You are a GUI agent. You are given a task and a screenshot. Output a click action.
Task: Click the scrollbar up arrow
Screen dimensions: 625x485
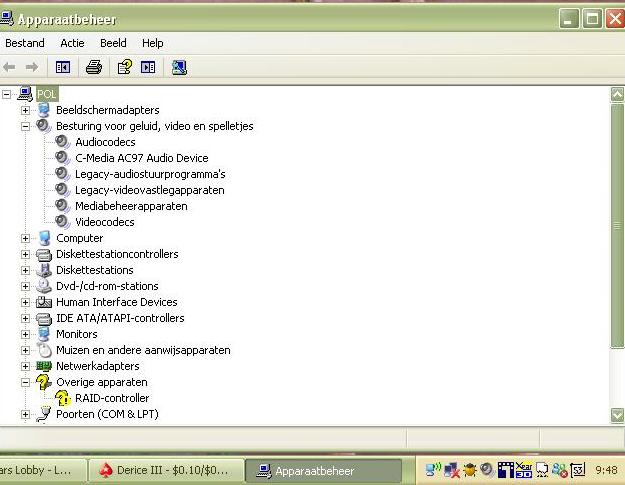point(617,94)
